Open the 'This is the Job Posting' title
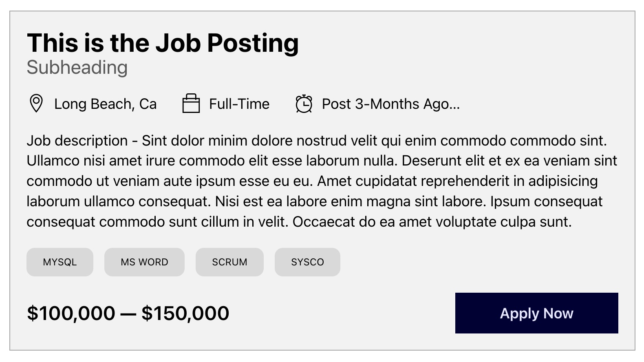 click(x=163, y=43)
